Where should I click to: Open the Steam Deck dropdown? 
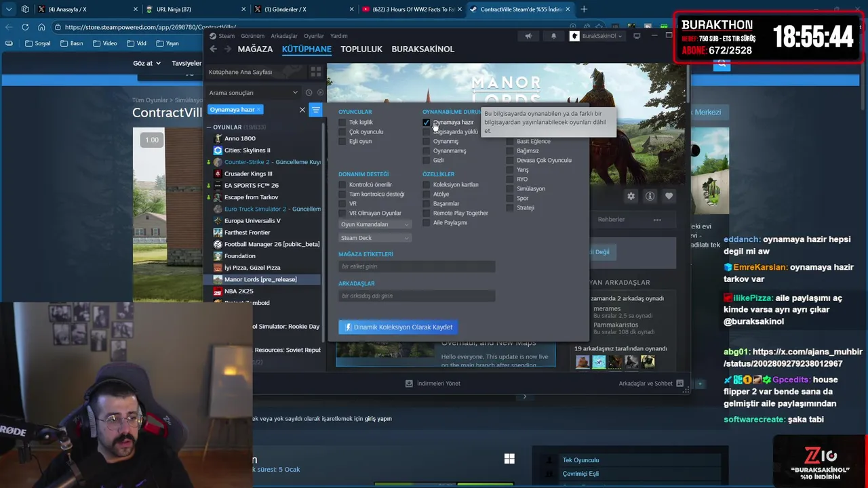375,238
